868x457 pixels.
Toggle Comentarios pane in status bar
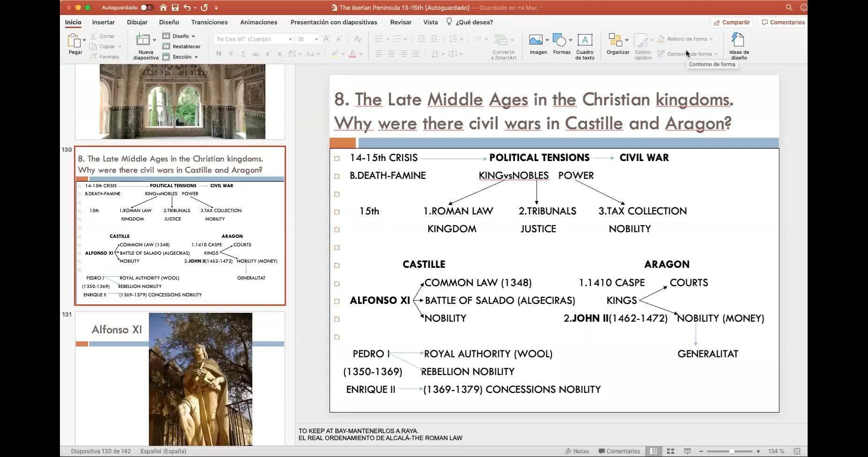[619, 451]
